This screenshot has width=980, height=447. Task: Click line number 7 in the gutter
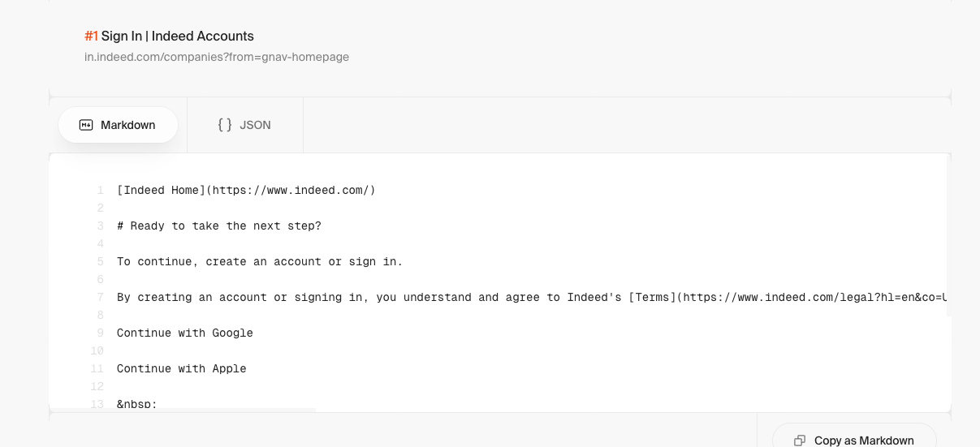[x=100, y=297]
